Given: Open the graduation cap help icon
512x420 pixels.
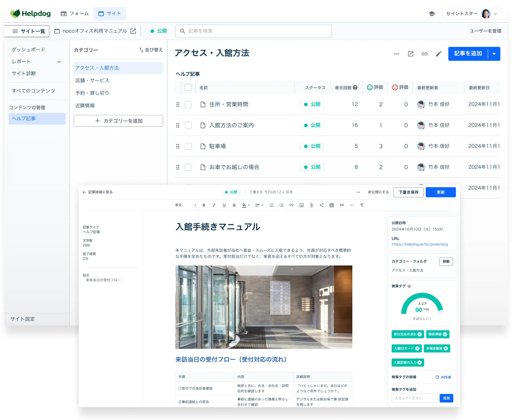Looking at the screenshot, I should (432, 14).
